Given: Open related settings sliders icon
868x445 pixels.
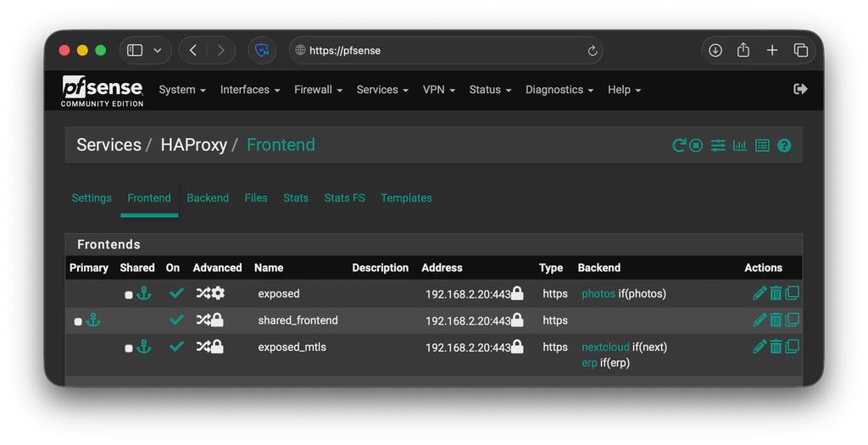Looking at the screenshot, I should [x=718, y=145].
